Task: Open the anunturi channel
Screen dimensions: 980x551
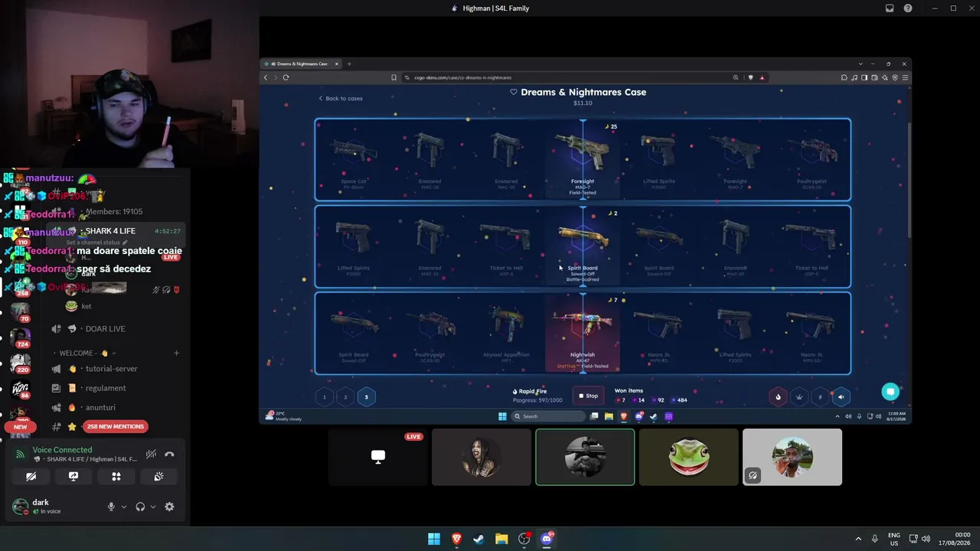Action: pos(101,408)
